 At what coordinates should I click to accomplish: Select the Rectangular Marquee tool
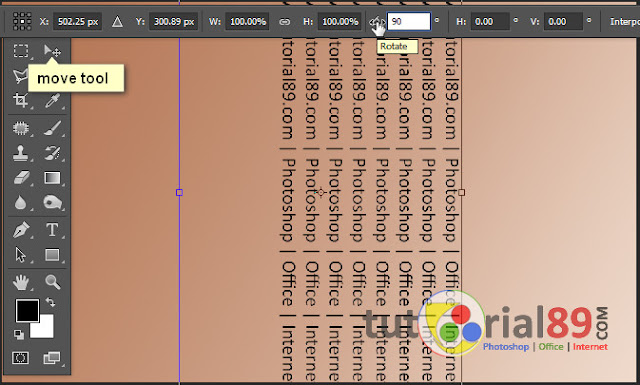pyautogui.click(x=21, y=51)
